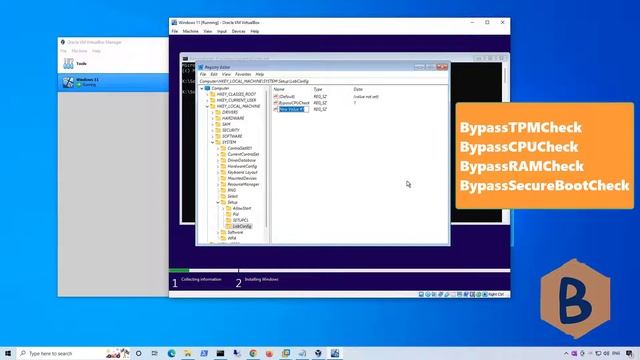This screenshot has height=360, width=640.
Task: Open the notification center icon
Action: (629, 353)
